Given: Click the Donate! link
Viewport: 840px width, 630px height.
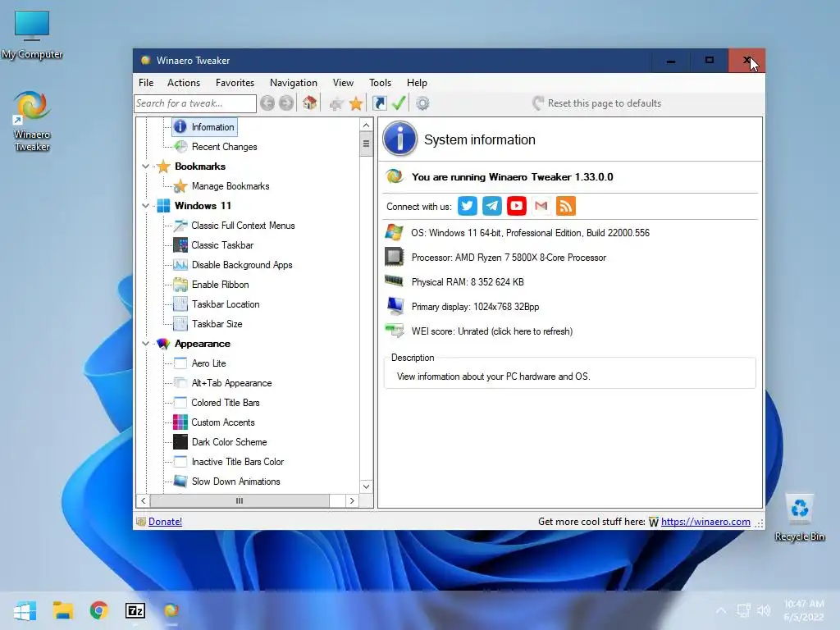Looking at the screenshot, I should [165, 521].
